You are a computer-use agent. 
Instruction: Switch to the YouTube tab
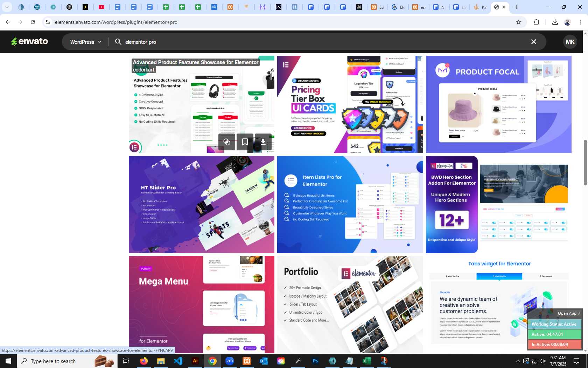(x=101, y=7)
